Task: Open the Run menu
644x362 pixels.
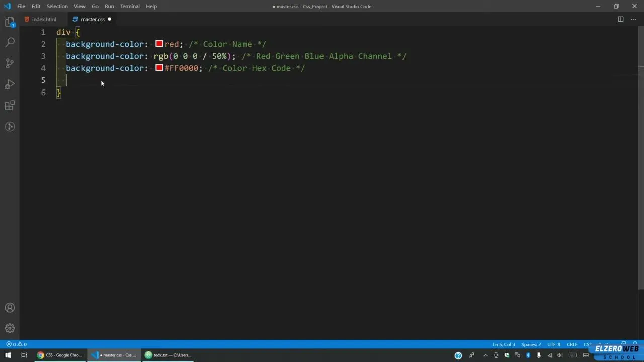Action: (x=109, y=6)
